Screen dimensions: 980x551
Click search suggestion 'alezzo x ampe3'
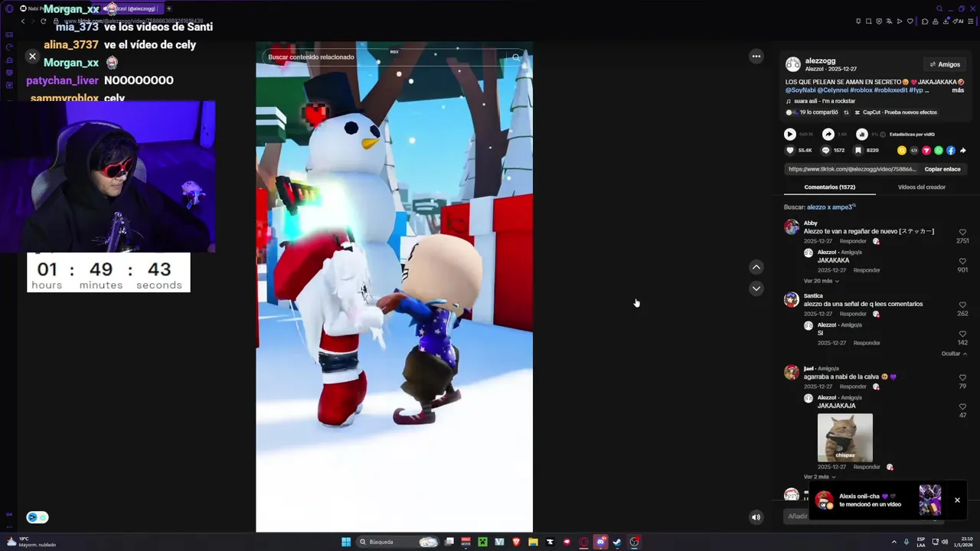tap(831, 207)
